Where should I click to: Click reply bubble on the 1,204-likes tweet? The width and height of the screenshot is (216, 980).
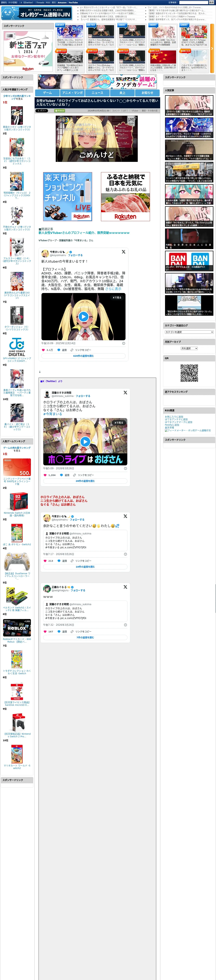(x=61, y=475)
